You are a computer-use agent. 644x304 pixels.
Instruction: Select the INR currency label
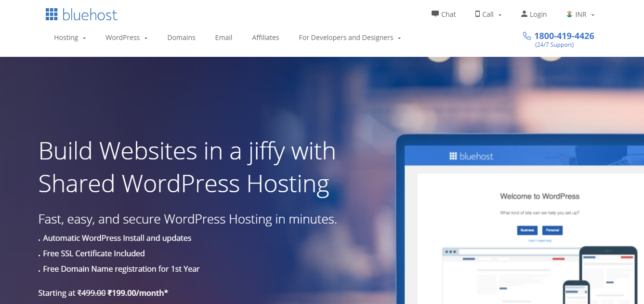click(x=581, y=14)
